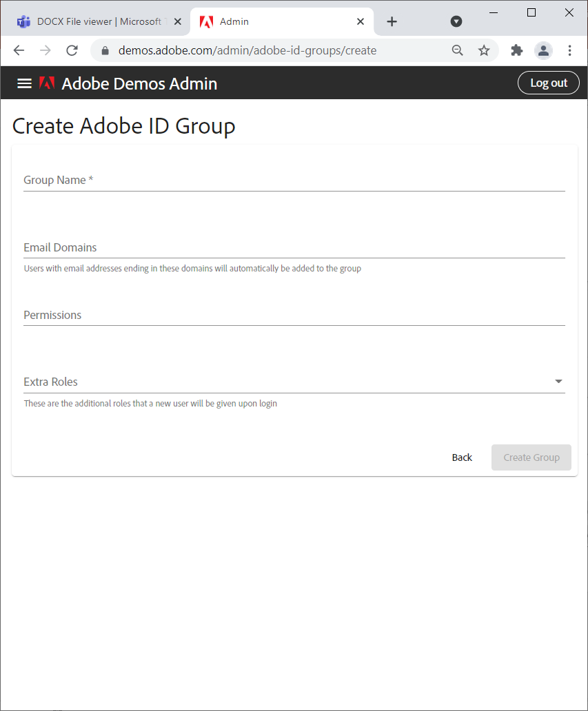Open the Chrome extensions puzzle icon
588x711 pixels.
pos(516,50)
